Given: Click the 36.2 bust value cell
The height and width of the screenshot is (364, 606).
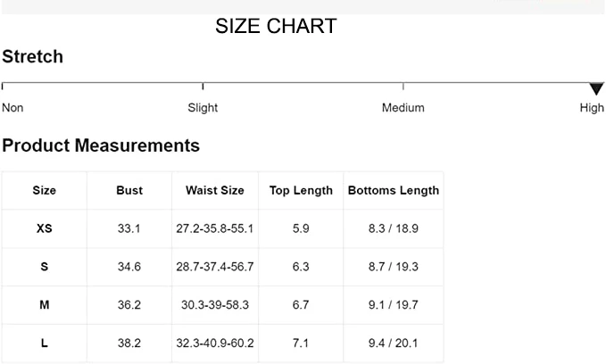Looking at the screenshot, I should click(x=129, y=305).
